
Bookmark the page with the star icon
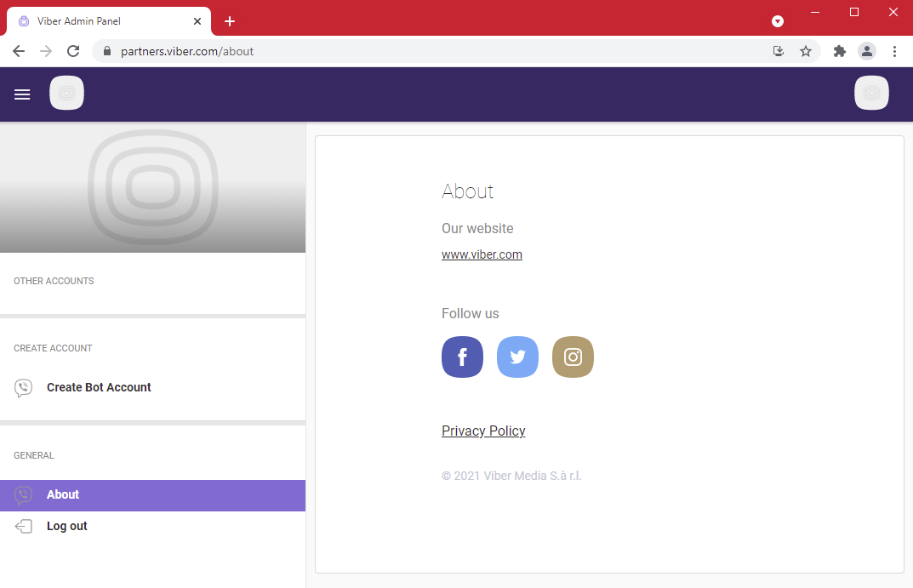[806, 51]
